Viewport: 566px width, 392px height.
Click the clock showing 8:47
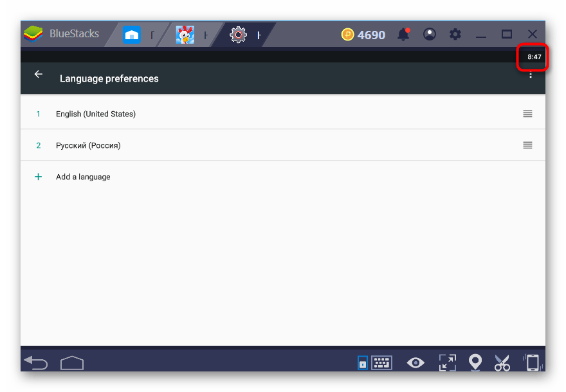tap(534, 57)
